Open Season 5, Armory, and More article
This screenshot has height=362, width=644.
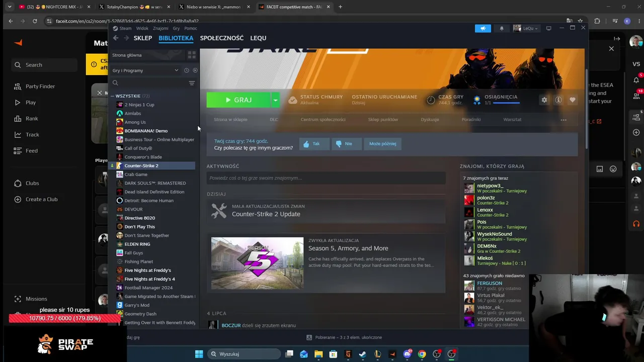pos(348,248)
